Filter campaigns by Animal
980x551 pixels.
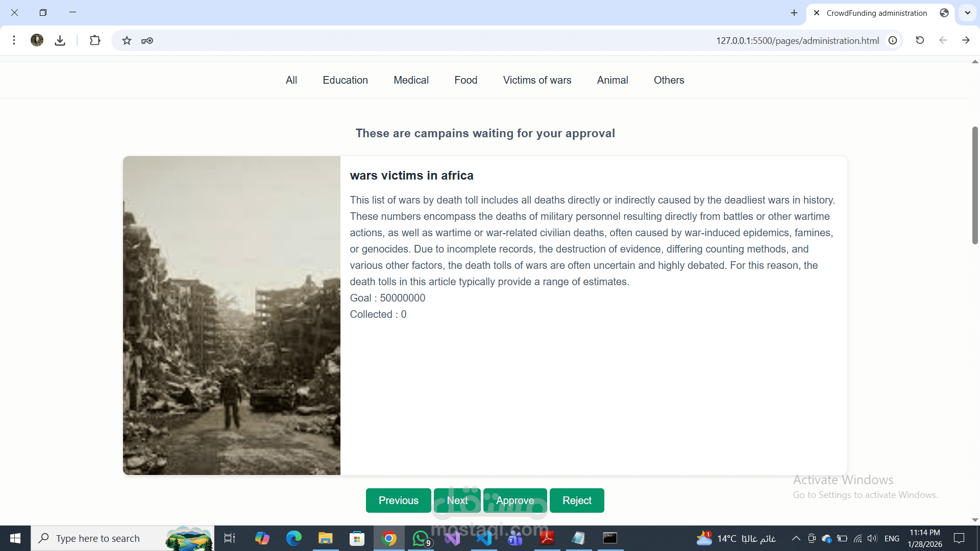(612, 80)
